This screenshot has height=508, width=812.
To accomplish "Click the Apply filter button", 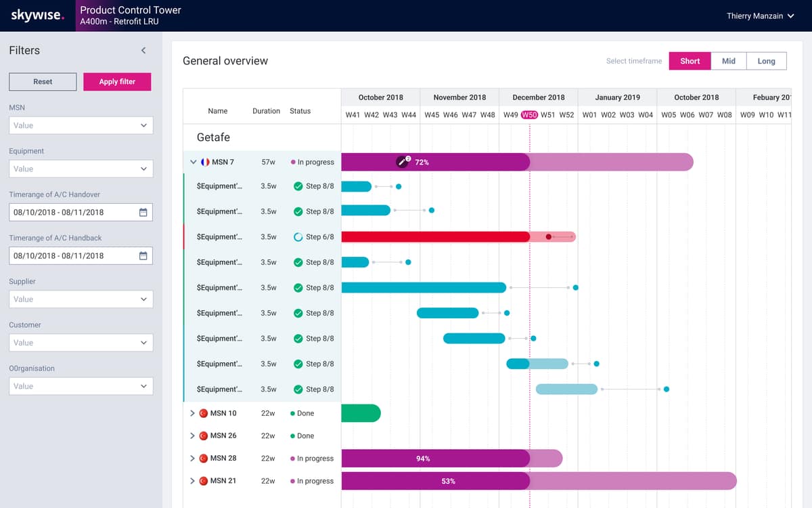I will tap(117, 81).
